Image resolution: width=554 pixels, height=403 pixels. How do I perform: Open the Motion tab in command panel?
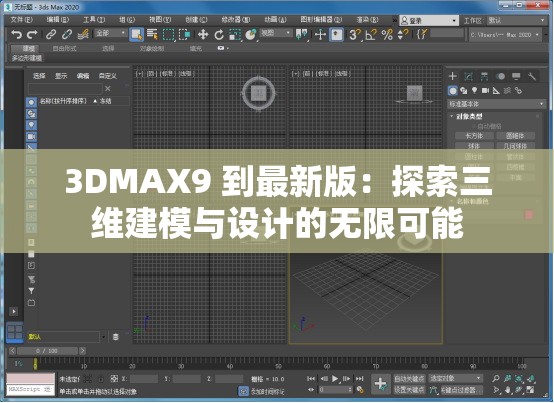(x=500, y=76)
